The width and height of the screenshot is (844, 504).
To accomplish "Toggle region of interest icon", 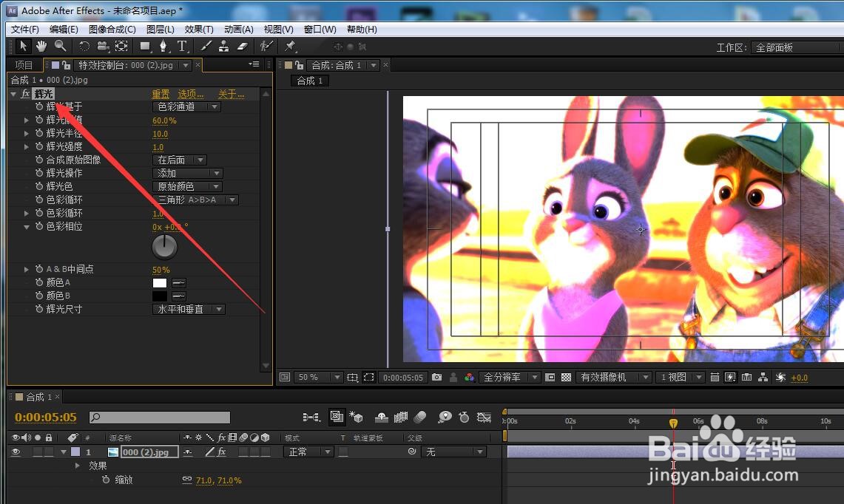I will point(550,378).
